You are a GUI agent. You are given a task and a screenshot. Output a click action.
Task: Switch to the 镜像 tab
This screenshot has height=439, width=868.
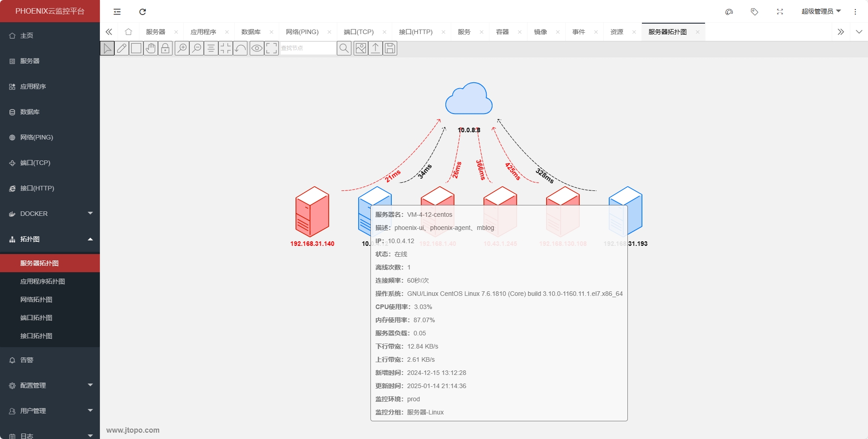(541, 32)
